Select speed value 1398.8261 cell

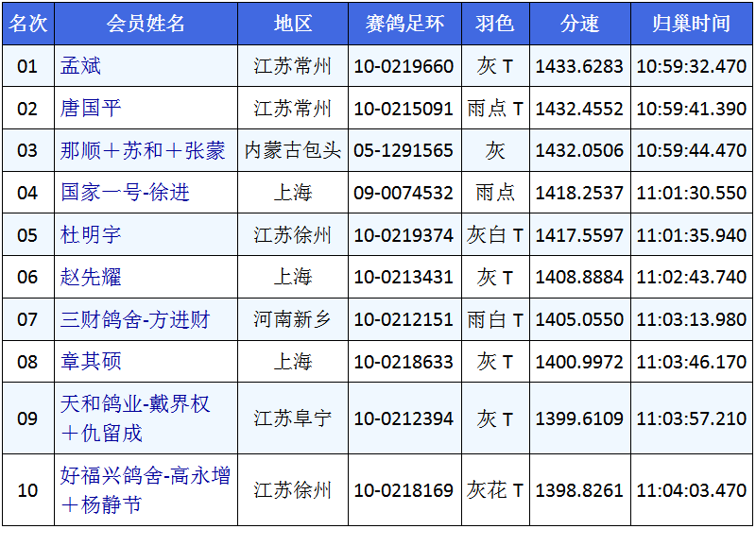(x=579, y=490)
